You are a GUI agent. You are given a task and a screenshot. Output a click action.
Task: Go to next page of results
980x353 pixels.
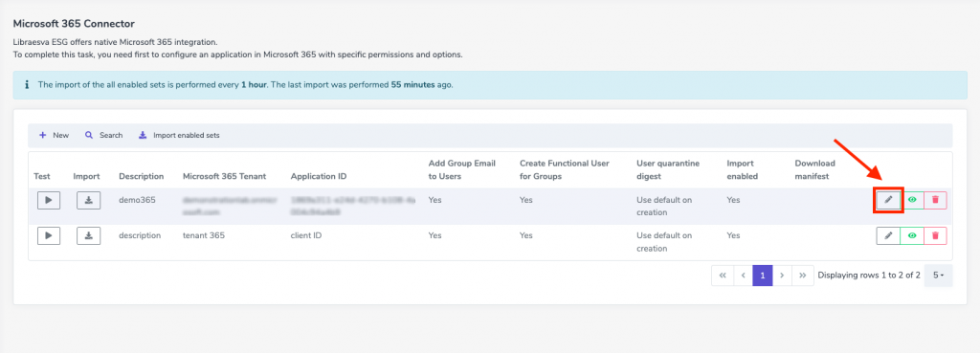[x=783, y=275]
